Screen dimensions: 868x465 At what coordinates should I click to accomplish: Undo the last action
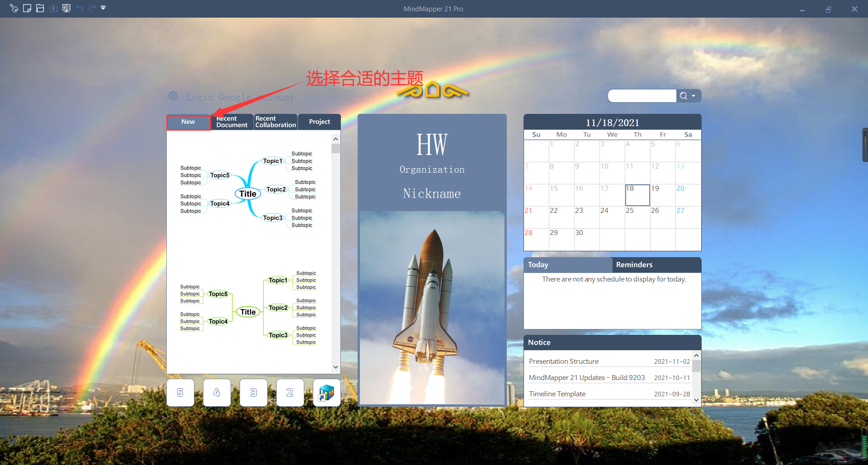[80, 8]
